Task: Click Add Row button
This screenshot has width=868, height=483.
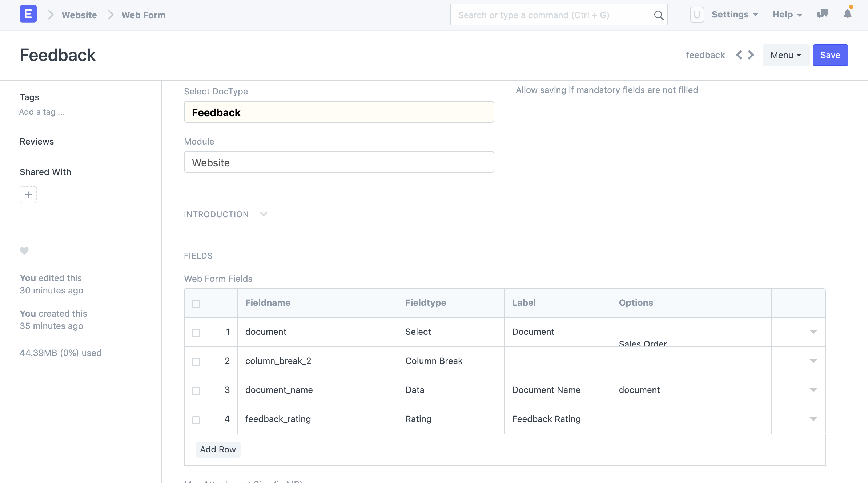Action: tap(218, 450)
